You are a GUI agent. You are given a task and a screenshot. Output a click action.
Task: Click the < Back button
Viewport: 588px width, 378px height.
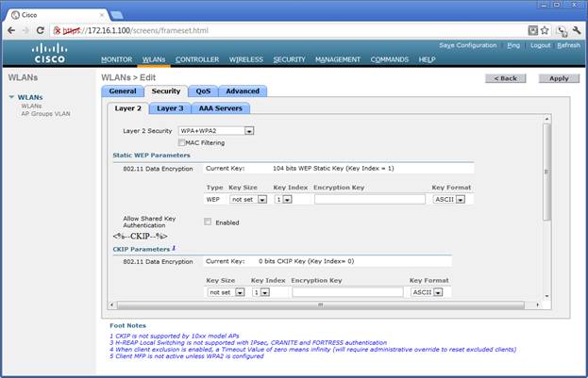point(506,78)
